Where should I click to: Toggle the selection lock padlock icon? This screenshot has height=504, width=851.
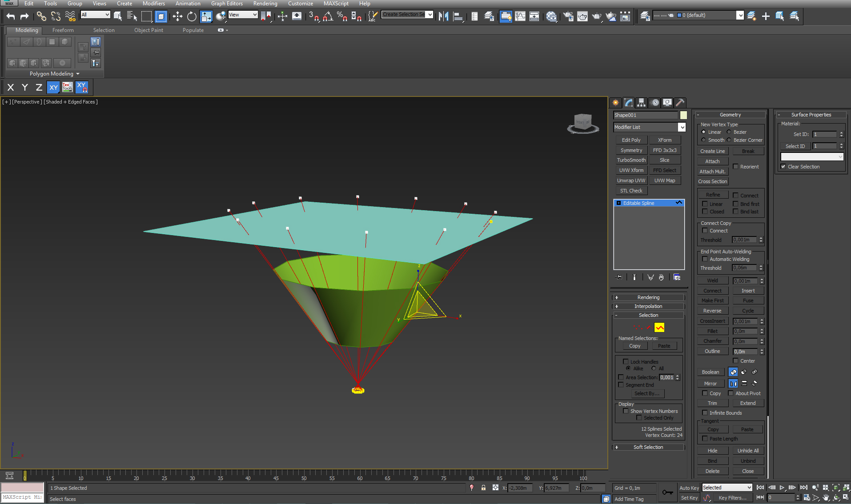pos(483,488)
